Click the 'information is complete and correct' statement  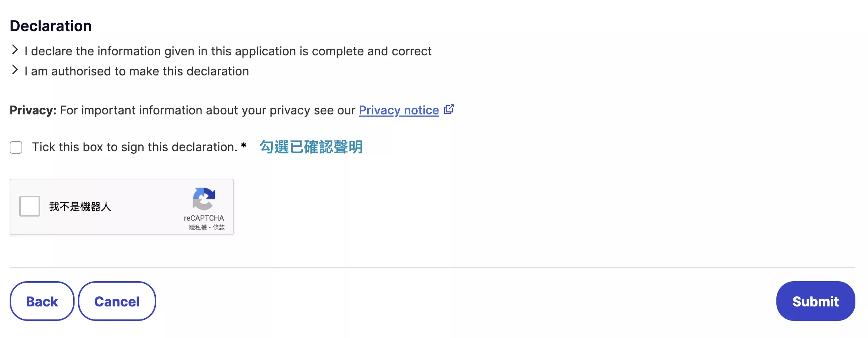228,51
